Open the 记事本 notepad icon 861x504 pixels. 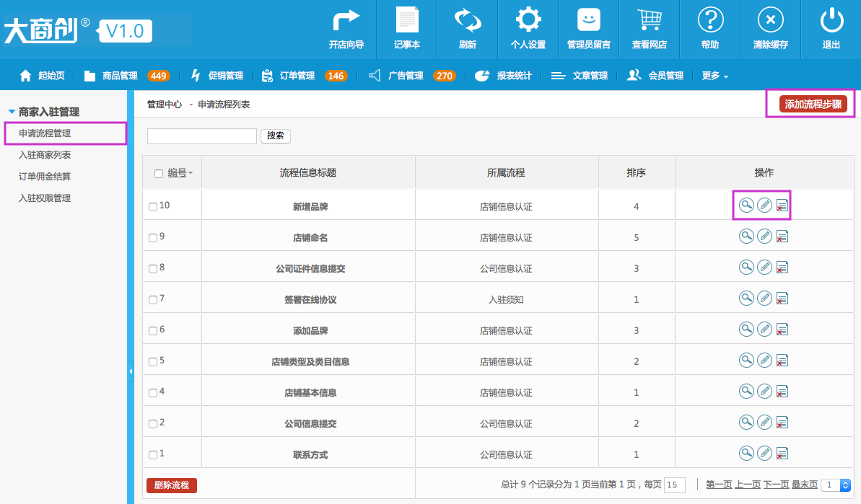[407, 21]
